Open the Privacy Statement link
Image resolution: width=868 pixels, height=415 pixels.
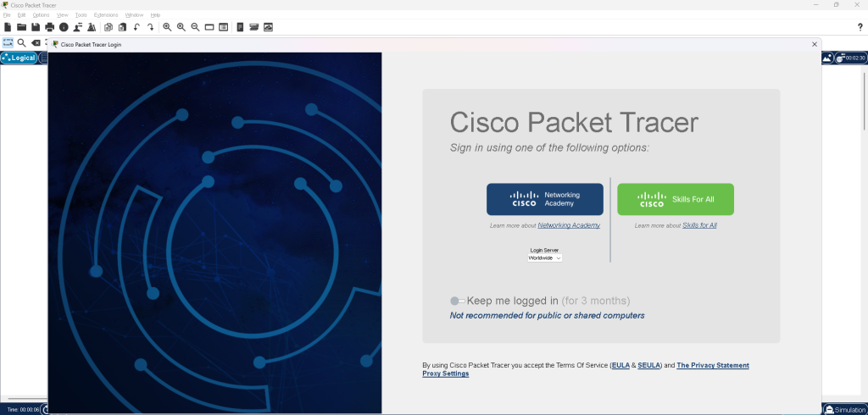713,365
